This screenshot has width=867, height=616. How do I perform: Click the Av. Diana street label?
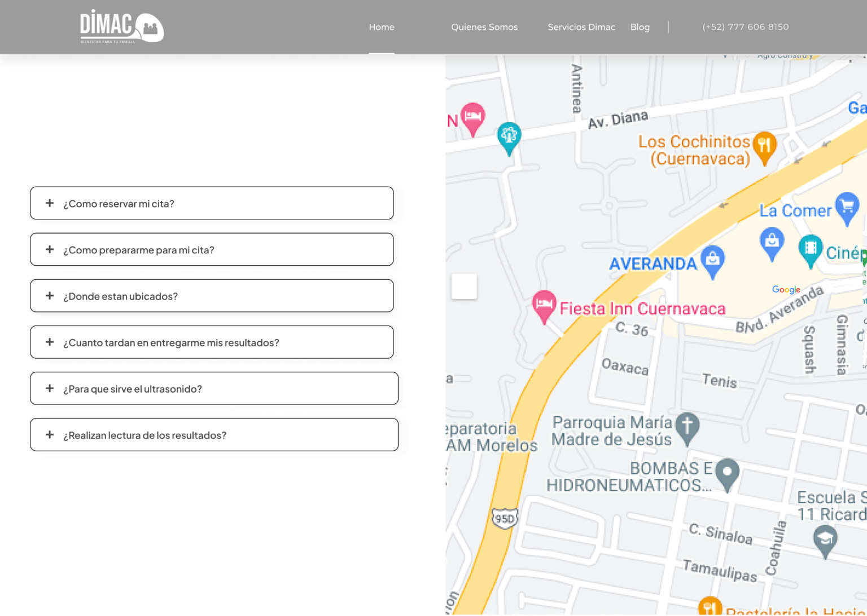pos(618,120)
